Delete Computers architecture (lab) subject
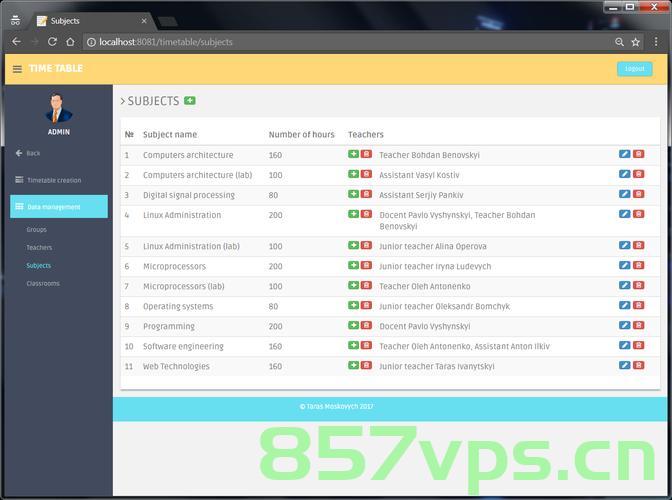Image resolution: width=672 pixels, height=500 pixels. [638, 174]
